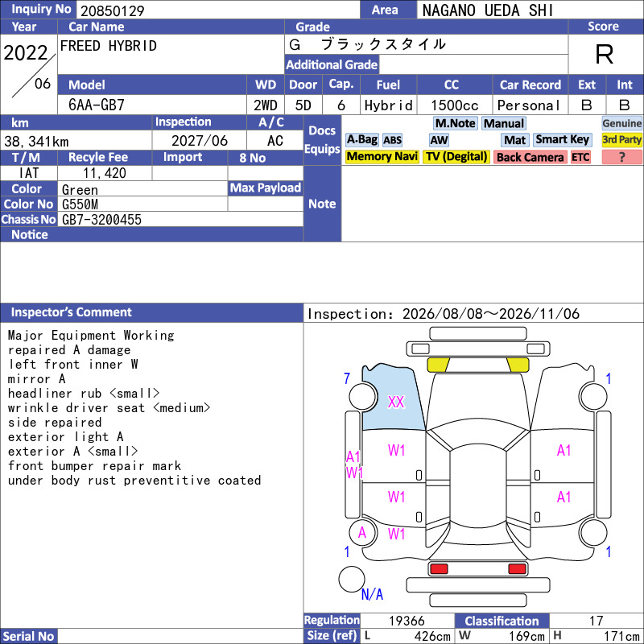644x644 pixels.
Task: Click the 'repaired A damage' comment
Action: 69,350
